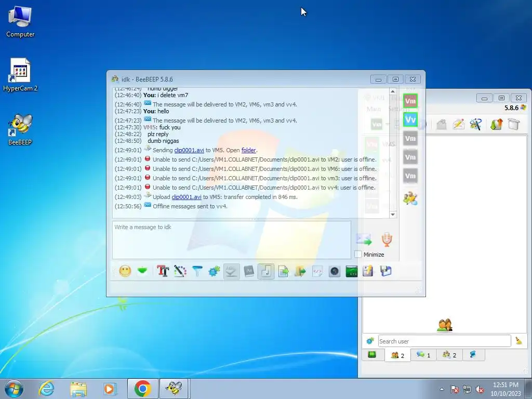The image size is (532, 399).
Task: Click the green monitor icon in chat toolbar
Action: (352, 271)
